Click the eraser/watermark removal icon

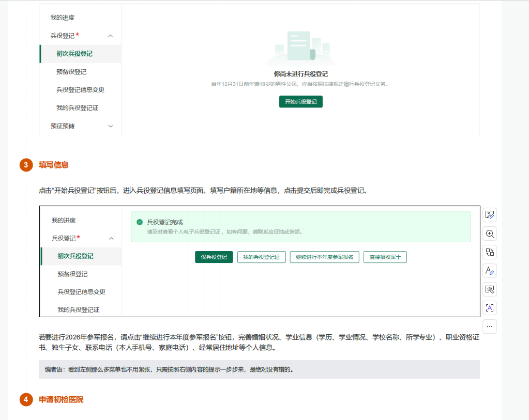click(489, 289)
